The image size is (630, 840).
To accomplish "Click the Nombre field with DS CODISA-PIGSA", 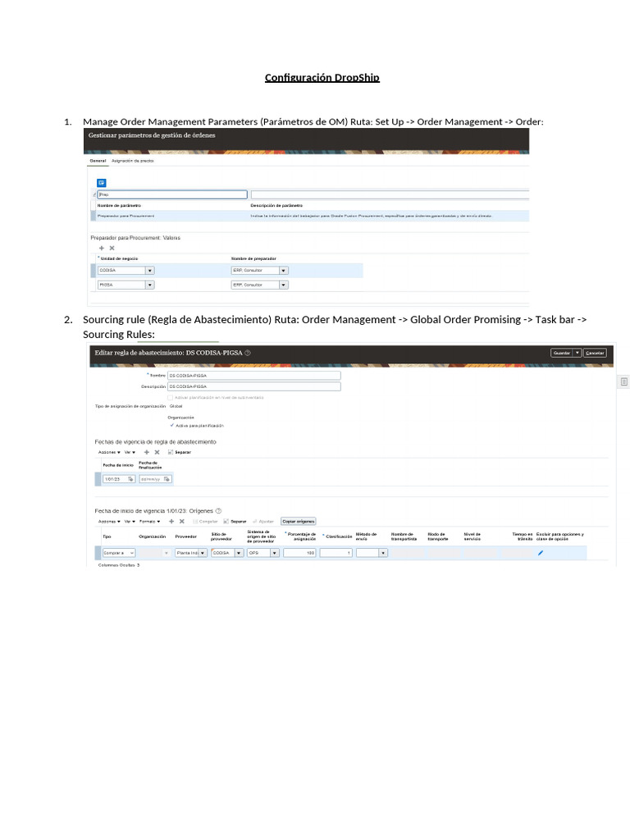I will click(x=254, y=376).
